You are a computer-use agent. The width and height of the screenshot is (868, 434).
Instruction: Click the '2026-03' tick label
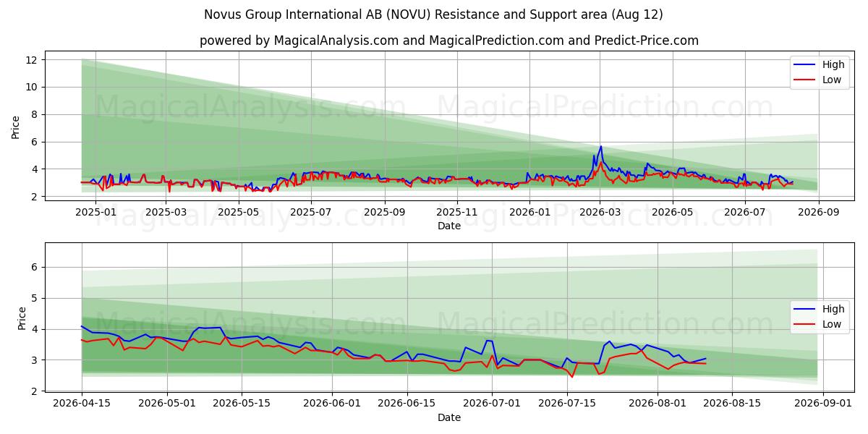pos(600,212)
